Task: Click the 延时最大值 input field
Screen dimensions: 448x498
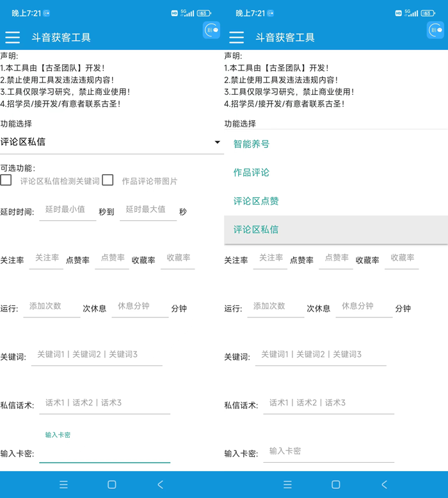Action: coord(147,210)
